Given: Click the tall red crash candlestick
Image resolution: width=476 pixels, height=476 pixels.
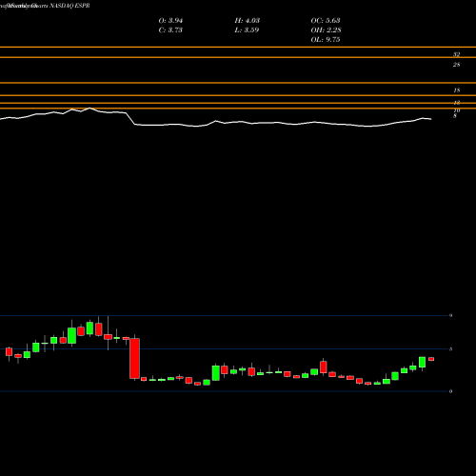Looking at the screenshot, I should (x=134, y=358).
